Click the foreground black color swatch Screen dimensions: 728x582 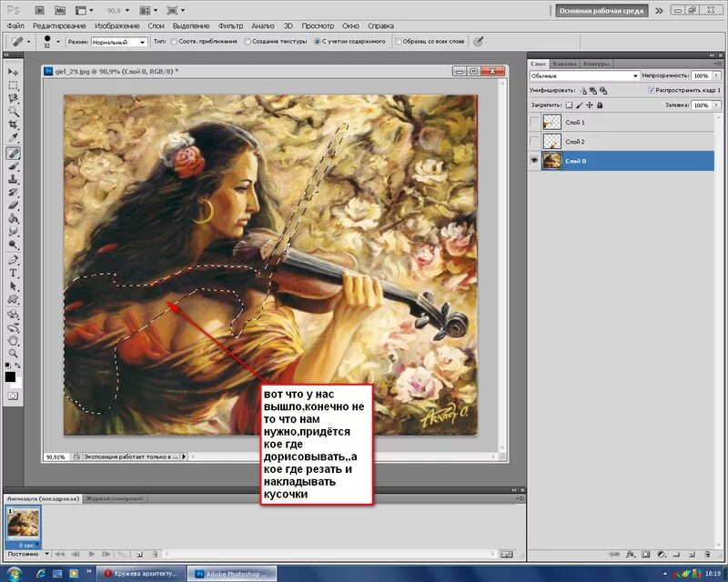(10, 376)
